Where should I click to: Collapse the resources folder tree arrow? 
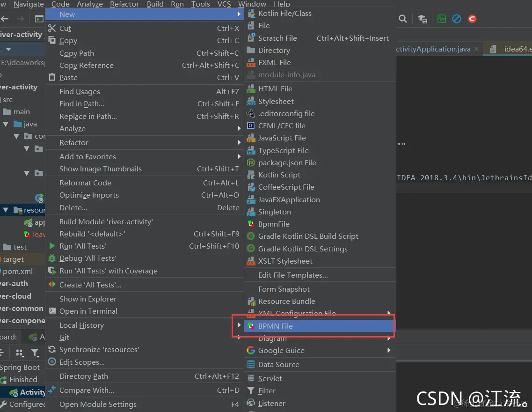[x=6, y=210]
